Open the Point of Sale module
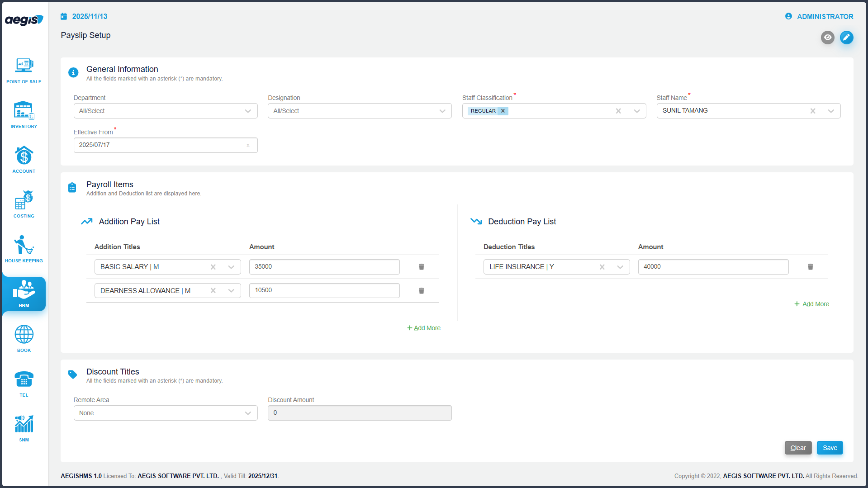Screen dimensions: 868x488 click(x=24, y=71)
